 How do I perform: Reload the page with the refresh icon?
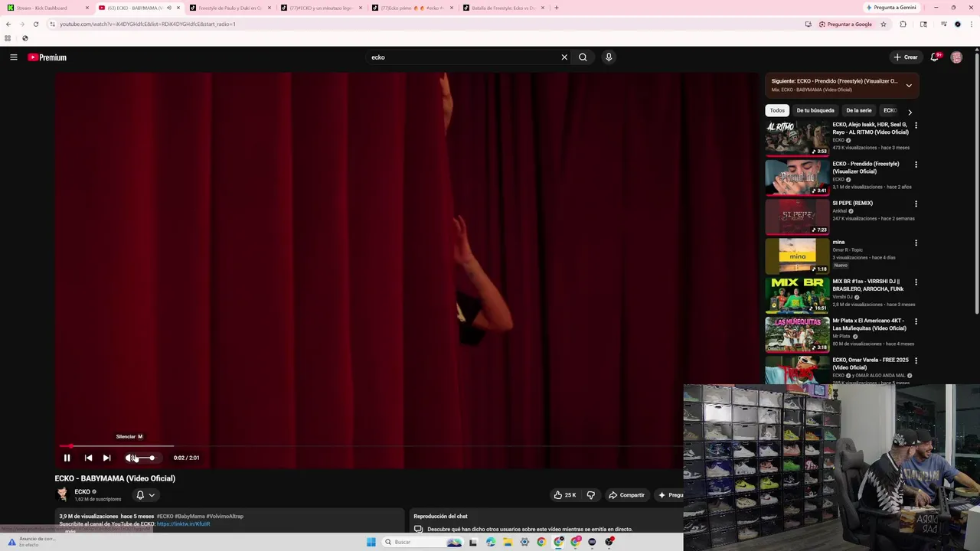[35, 24]
